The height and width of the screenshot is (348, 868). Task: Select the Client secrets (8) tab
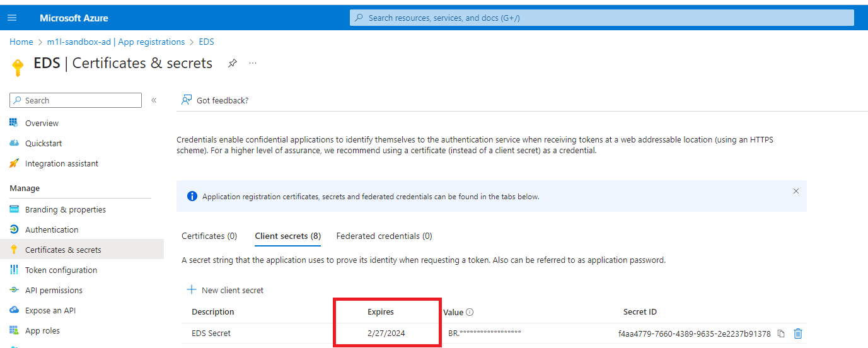tap(287, 236)
